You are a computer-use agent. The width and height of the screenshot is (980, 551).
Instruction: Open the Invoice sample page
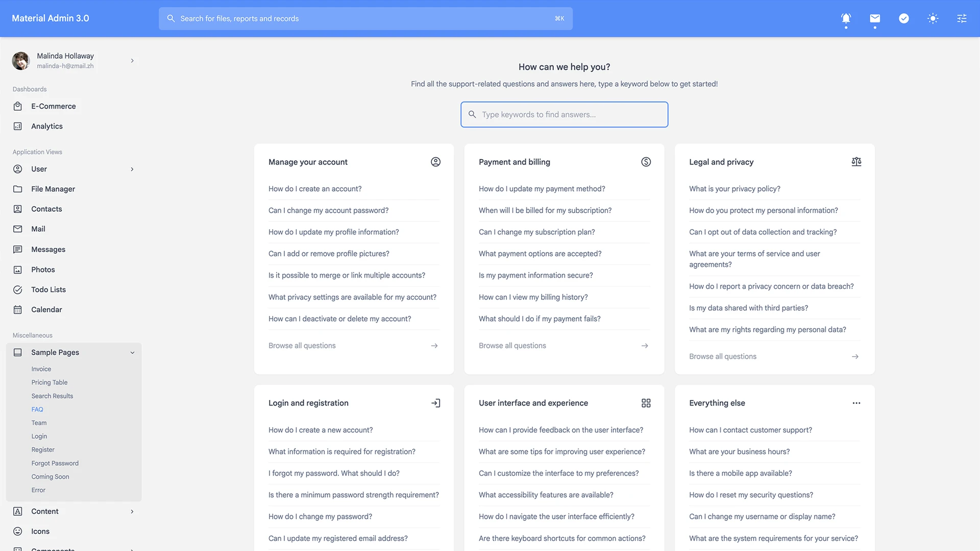click(x=41, y=369)
